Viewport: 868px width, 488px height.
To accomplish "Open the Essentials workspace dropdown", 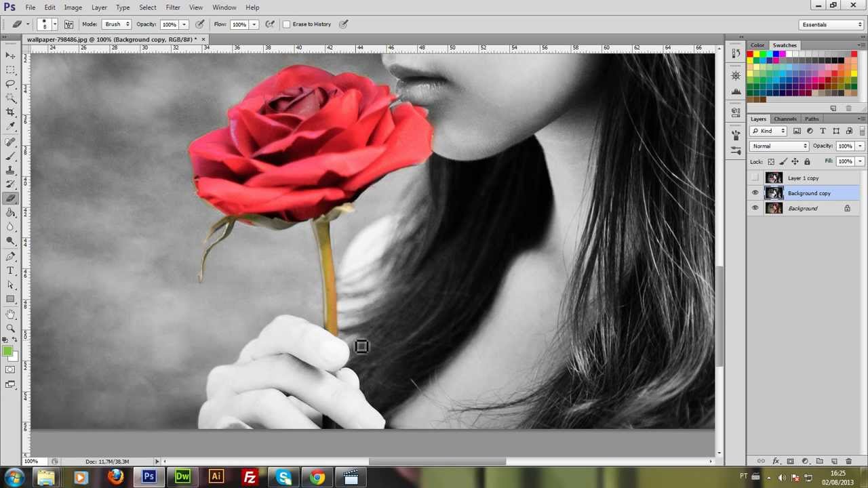I will point(831,24).
